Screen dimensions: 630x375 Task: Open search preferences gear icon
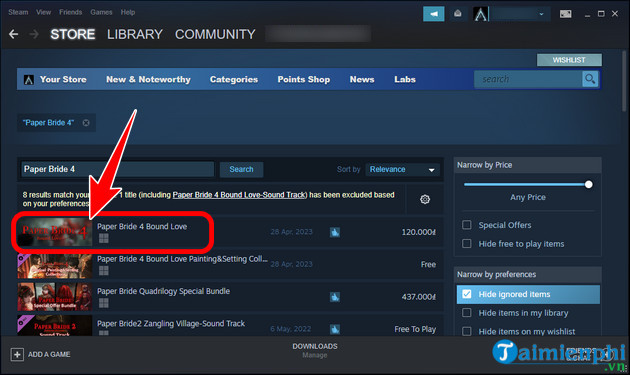coord(425,199)
